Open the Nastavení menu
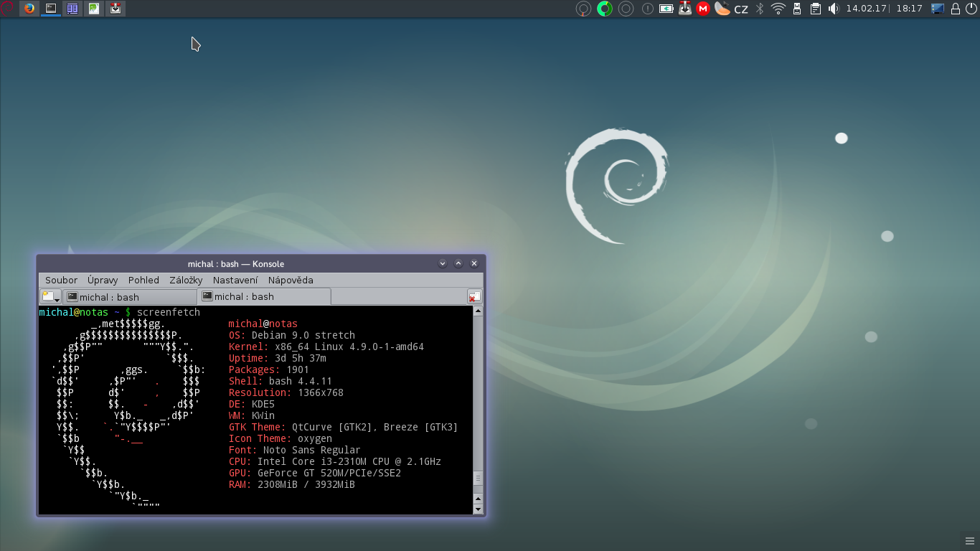The height and width of the screenshot is (551, 980). pyautogui.click(x=235, y=280)
